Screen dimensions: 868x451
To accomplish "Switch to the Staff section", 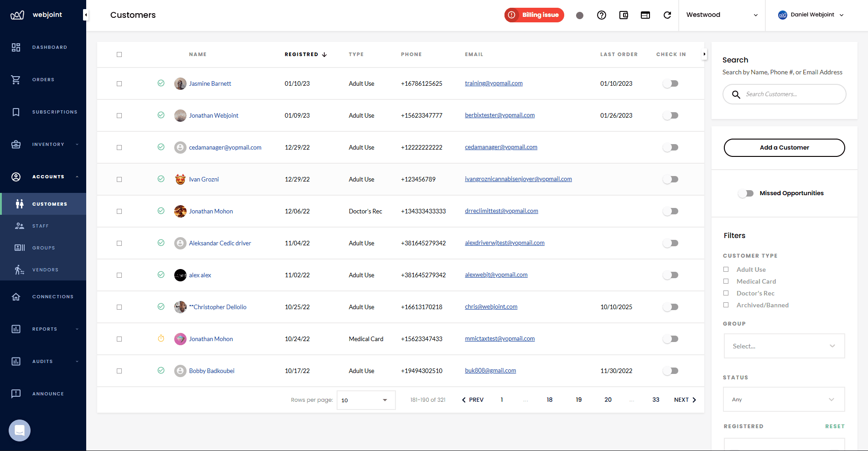I will pyautogui.click(x=41, y=226).
